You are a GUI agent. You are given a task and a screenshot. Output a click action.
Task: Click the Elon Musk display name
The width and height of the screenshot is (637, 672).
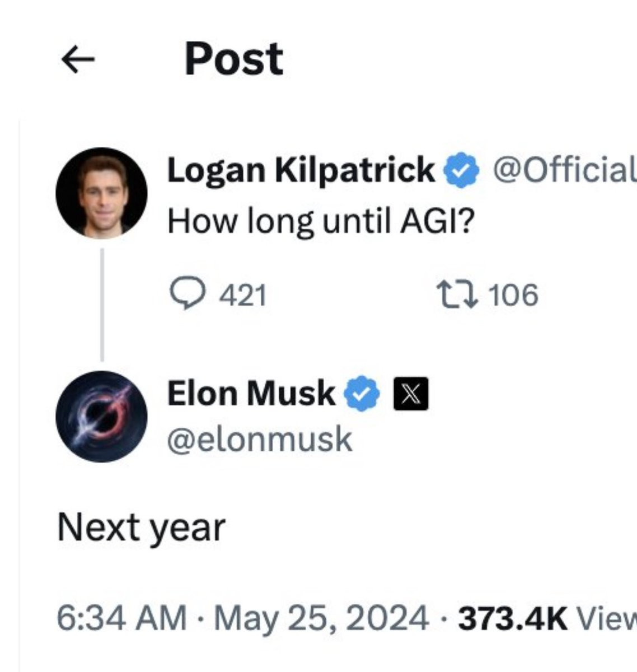[x=251, y=393]
